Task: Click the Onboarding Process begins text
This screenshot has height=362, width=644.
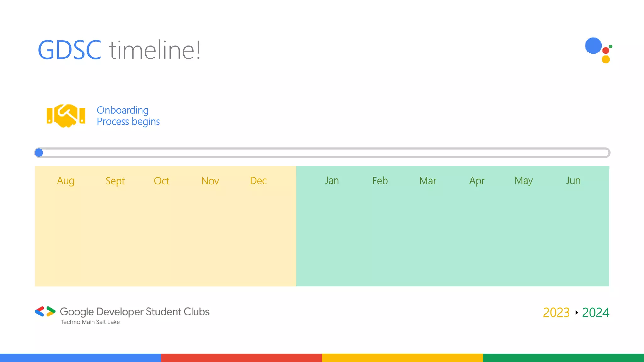Action: (128, 116)
